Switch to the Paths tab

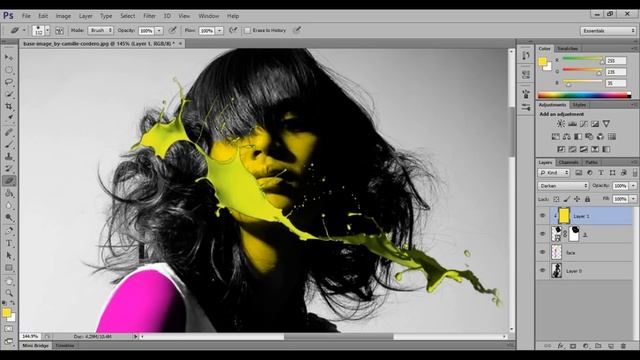coord(591,162)
